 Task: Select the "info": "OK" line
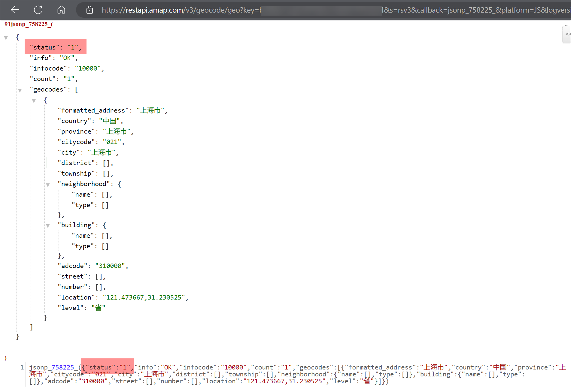click(x=54, y=58)
